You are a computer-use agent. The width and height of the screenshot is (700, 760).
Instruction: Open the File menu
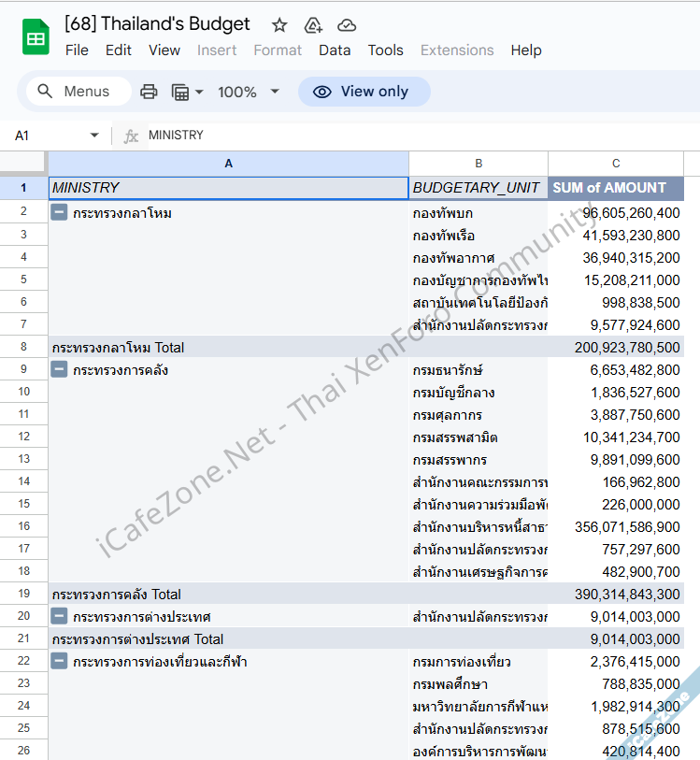pos(77,50)
